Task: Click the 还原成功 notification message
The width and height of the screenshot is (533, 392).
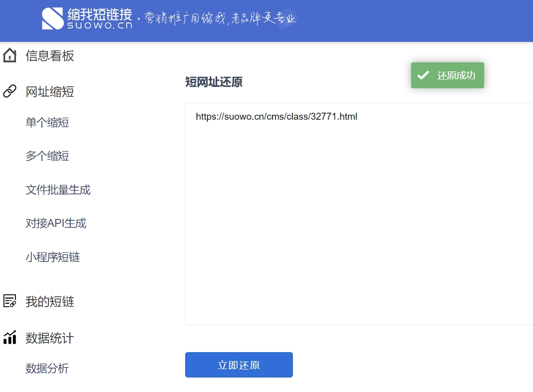Action: coord(456,76)
